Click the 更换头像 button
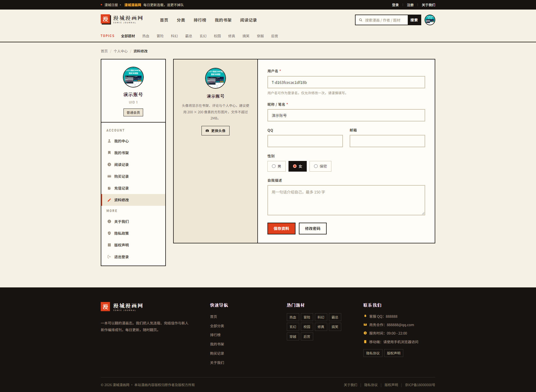Image resolution: width=536 pixels, height=392 pixels. pyautogui.click(x=216, y=131)
